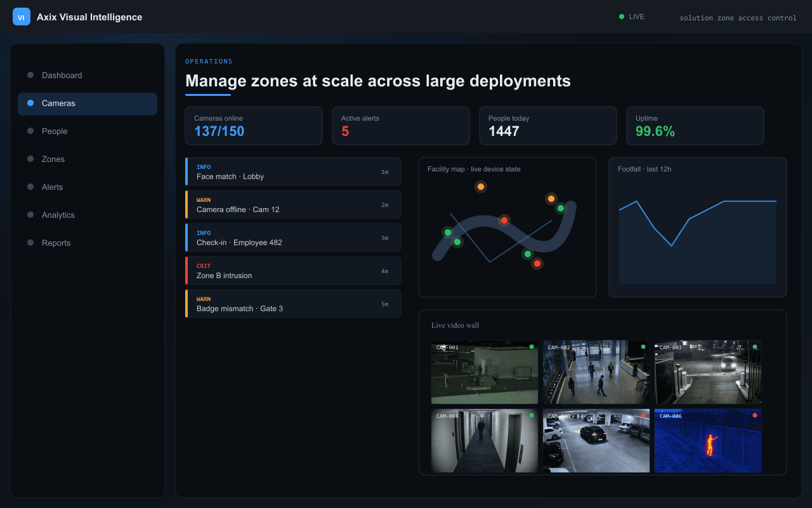Select the green marker next to the lowest red marker
Screen dimensions: 812x508
click(x=527, y=254)
